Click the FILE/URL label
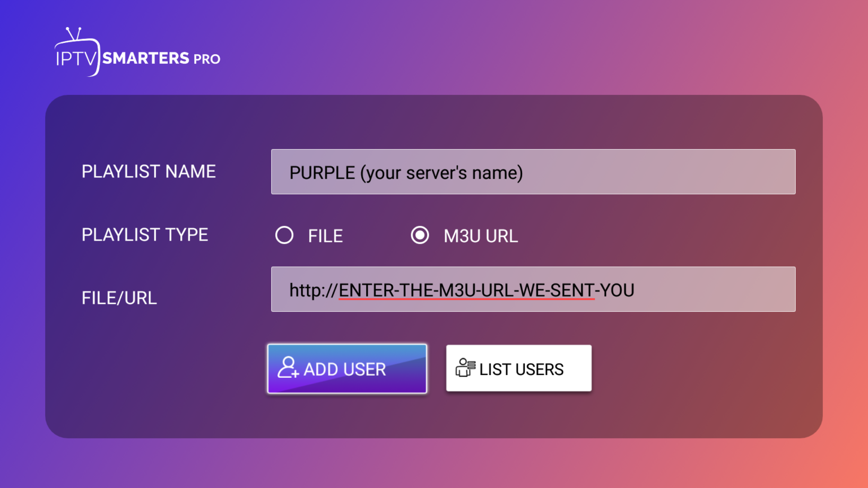 (119, 298)
